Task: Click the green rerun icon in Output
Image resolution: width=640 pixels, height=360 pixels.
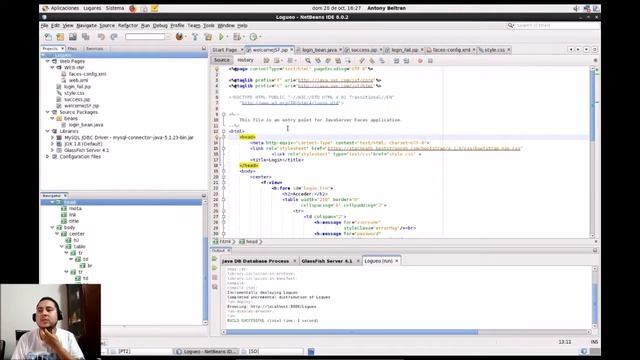Action: [215, 259]
